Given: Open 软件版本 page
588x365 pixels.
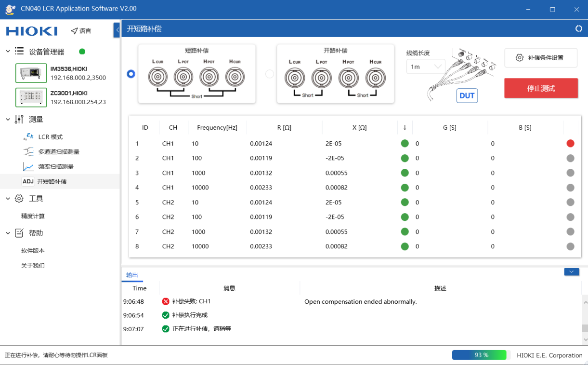Looking at the screenshot, I should (33, 251).
